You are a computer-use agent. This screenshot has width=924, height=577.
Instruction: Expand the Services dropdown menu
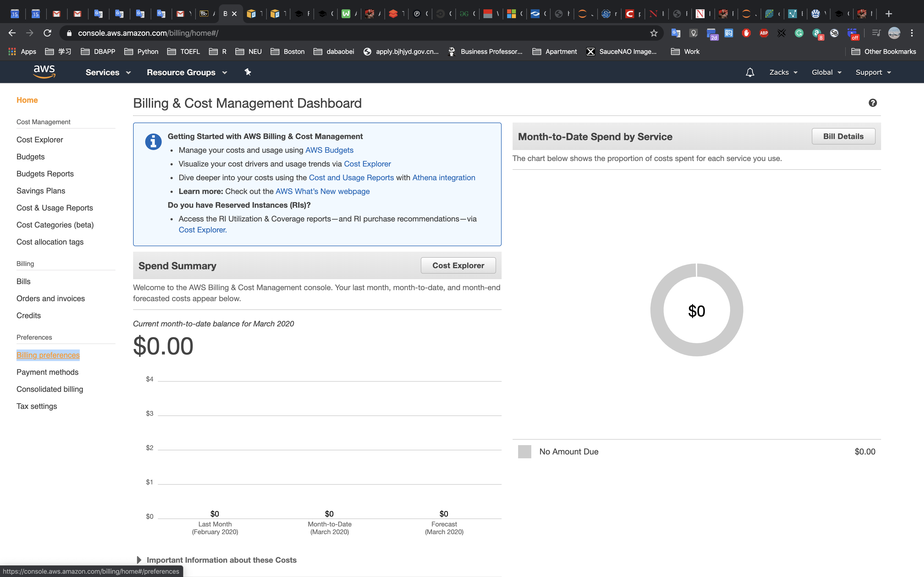(108, 73)
